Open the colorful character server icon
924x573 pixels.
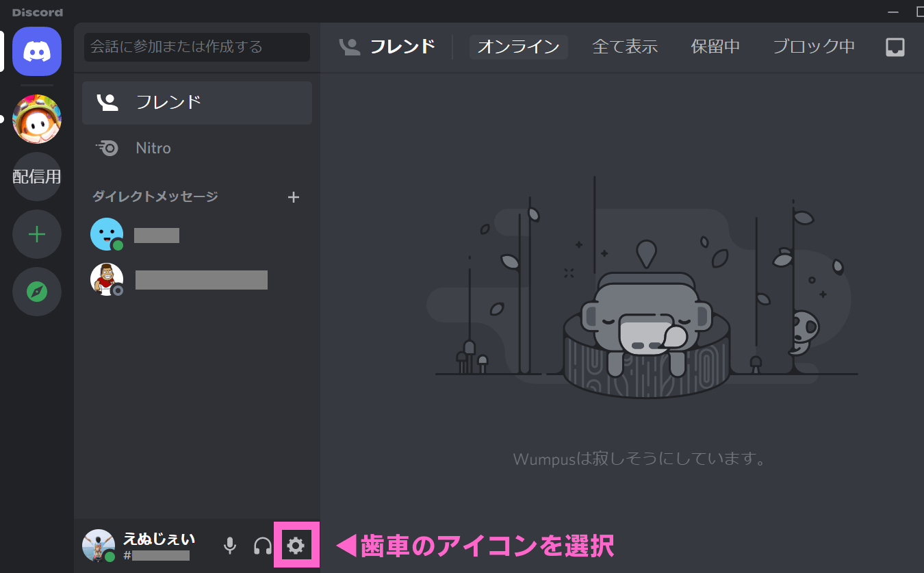37,119
